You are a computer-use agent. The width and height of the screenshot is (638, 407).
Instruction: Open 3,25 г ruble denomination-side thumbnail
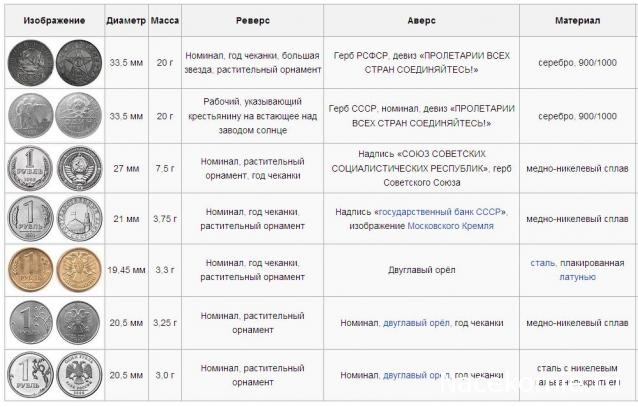(31, 322)
